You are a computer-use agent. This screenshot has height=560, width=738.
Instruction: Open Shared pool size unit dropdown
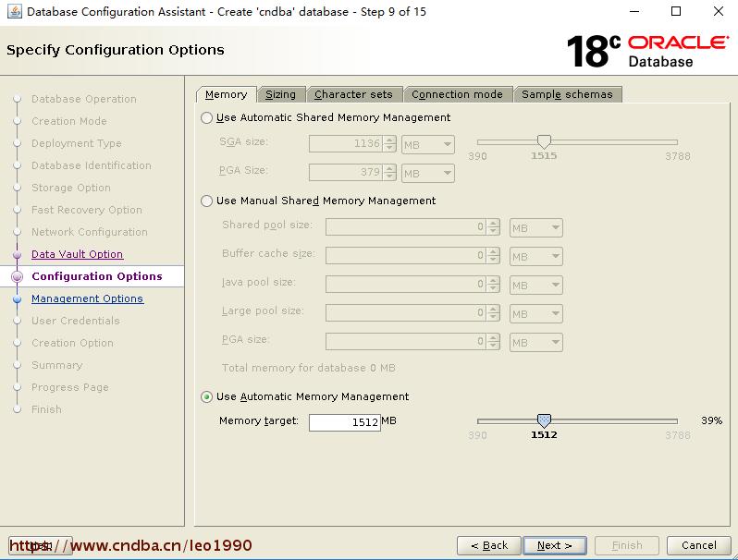click(x=536, y=228)
